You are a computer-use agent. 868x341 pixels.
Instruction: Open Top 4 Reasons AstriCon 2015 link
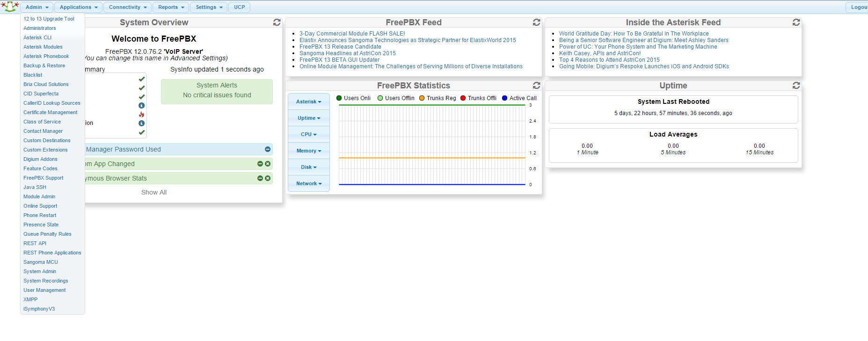point(609,60)
